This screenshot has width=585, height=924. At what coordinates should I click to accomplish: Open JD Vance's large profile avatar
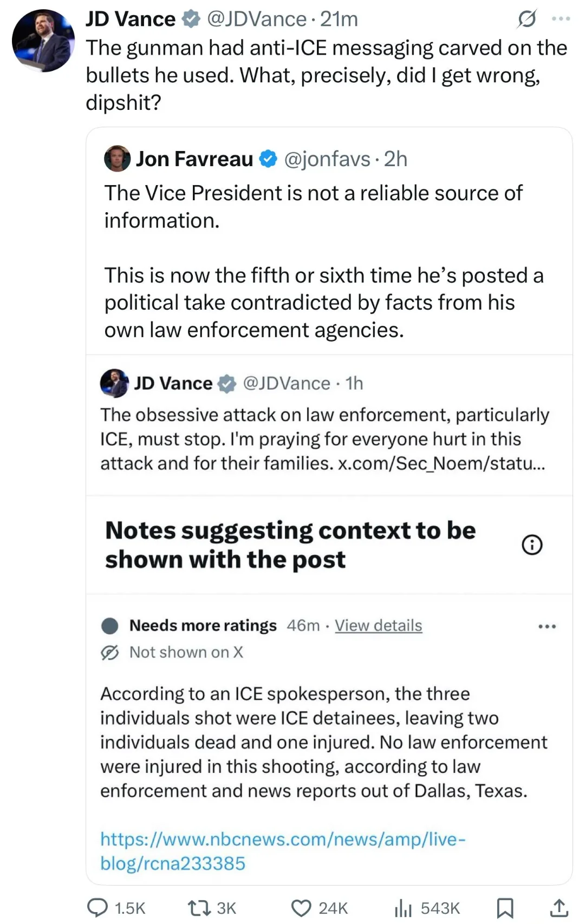[43, 41]
